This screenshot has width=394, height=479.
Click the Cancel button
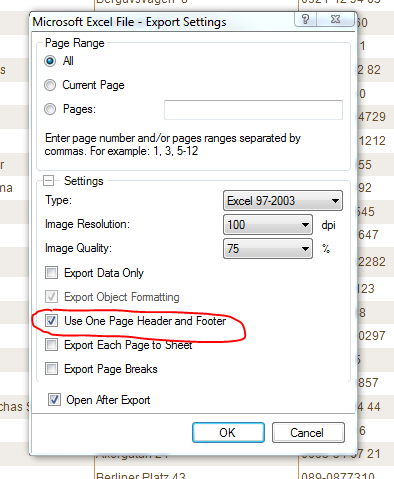coord(308,433)
